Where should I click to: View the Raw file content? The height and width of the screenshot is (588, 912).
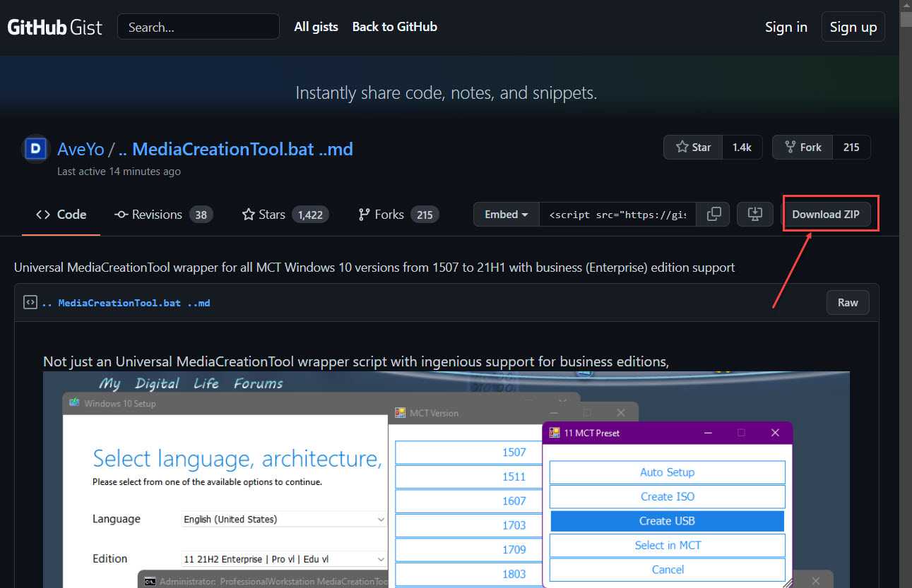[848, 303]
